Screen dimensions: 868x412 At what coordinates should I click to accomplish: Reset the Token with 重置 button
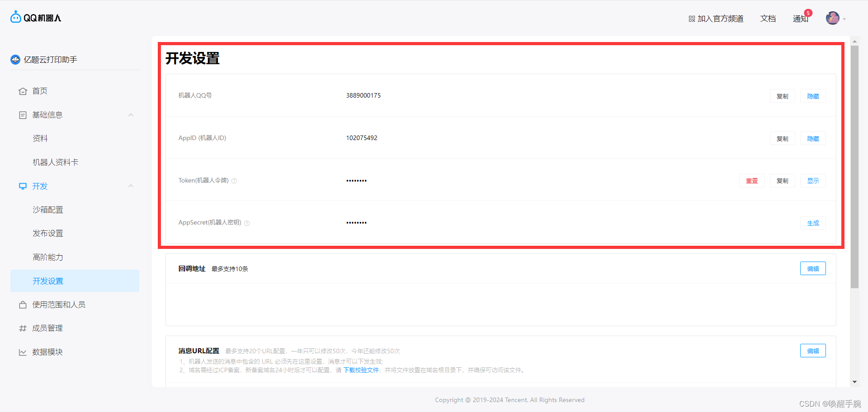(752, 181)
